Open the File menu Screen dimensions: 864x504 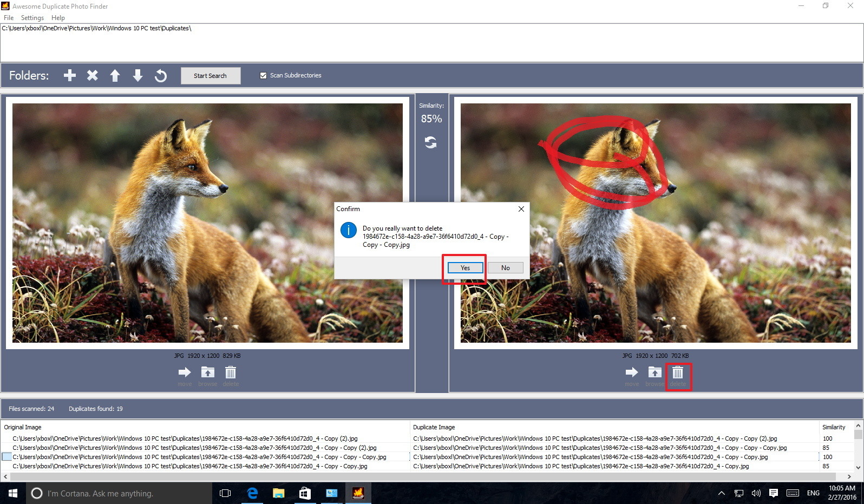pyautogui.click(x=9, y=18)
